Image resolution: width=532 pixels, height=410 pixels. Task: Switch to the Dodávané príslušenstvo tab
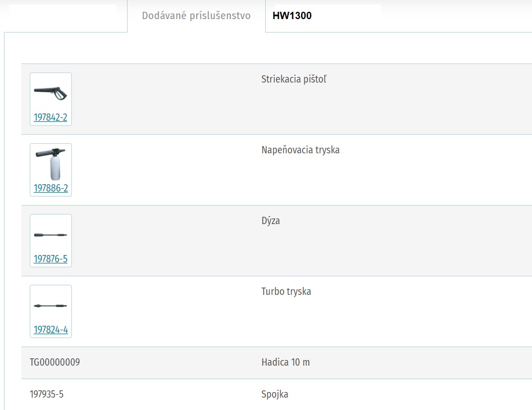click(196, 16)
